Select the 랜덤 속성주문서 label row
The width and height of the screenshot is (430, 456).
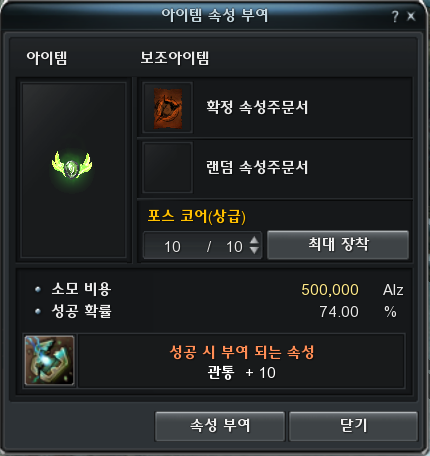[x=275, y=168]
